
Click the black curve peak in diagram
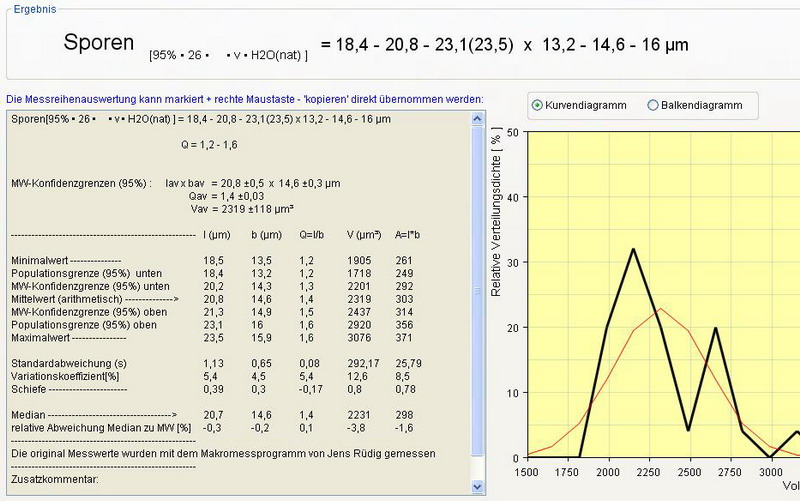click(x=633, y=249)
